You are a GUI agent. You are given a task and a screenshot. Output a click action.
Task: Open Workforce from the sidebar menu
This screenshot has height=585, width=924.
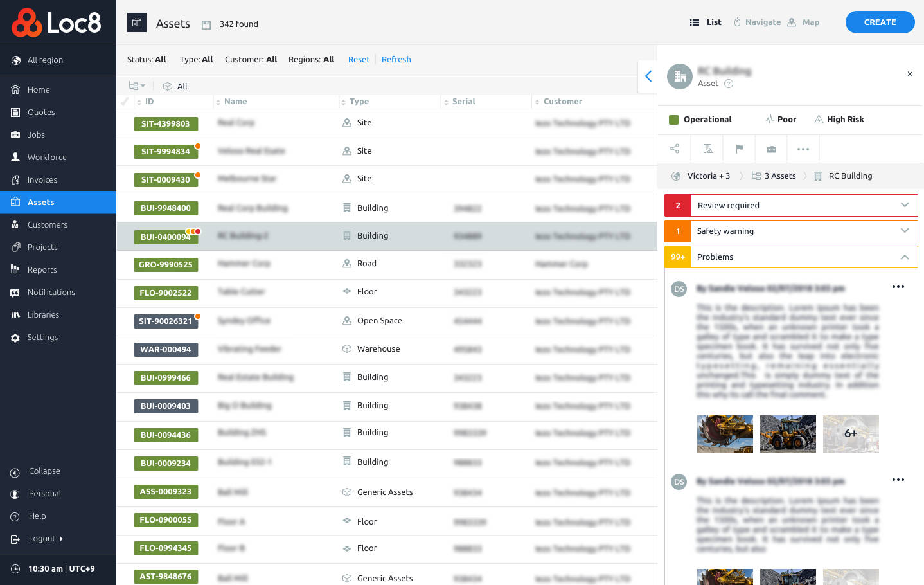[47, 157]
